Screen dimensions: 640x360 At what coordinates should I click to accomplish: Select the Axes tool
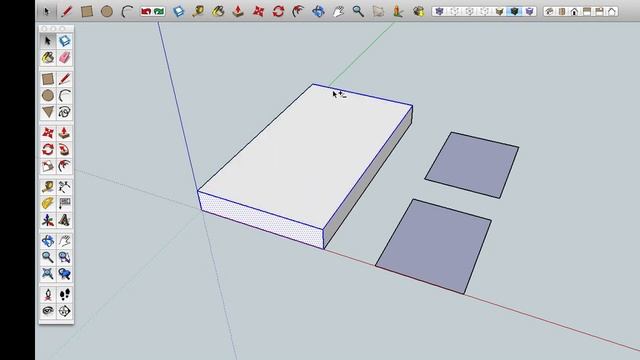(x=48, y=220)
